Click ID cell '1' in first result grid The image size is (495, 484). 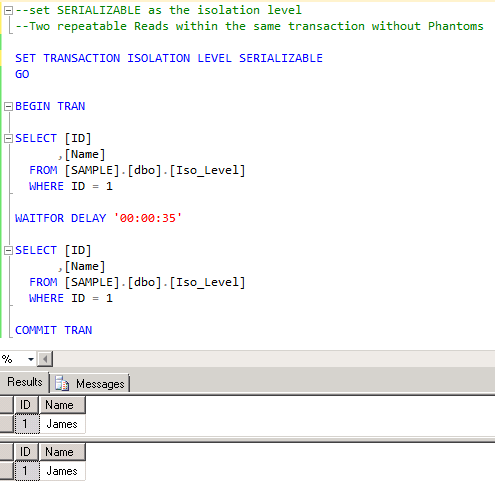tap(27, 424)
